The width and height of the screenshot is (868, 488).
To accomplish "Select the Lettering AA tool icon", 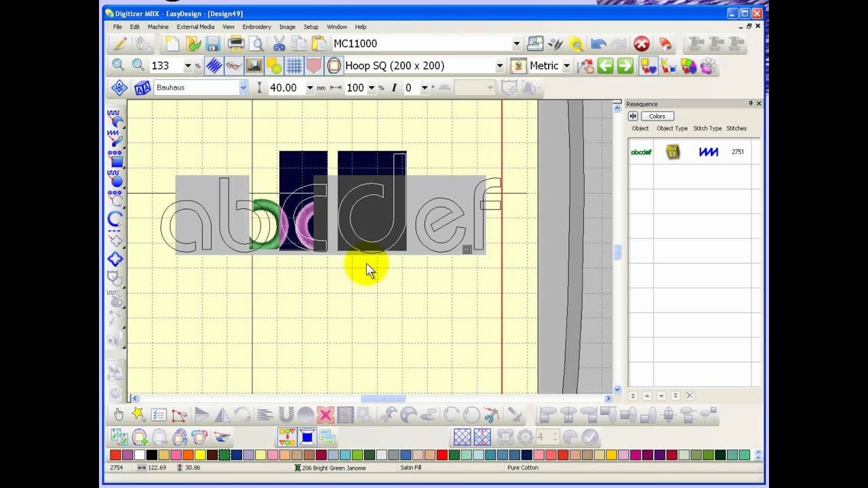I will [142, 87].
